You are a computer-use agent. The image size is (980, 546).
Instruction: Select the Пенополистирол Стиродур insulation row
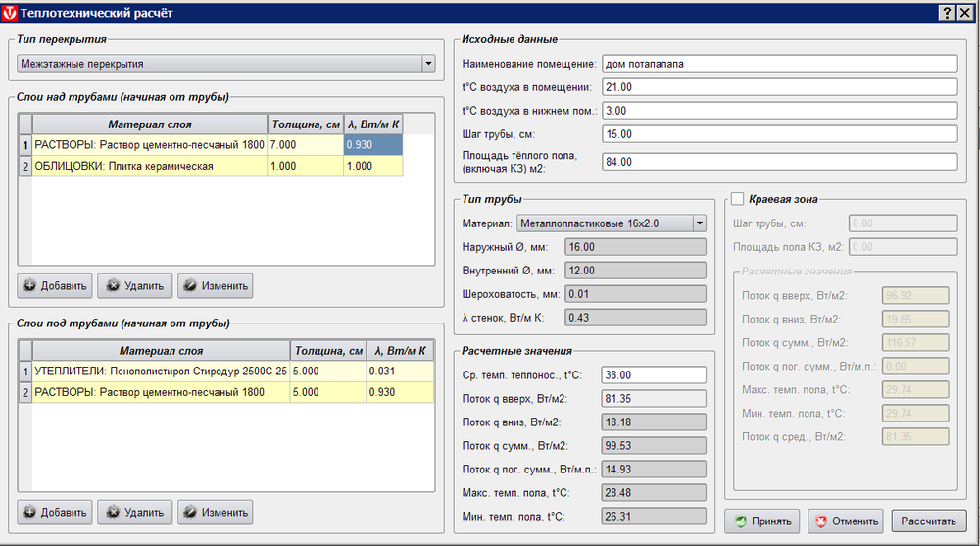pyautogui.click(x=161, y=372)
